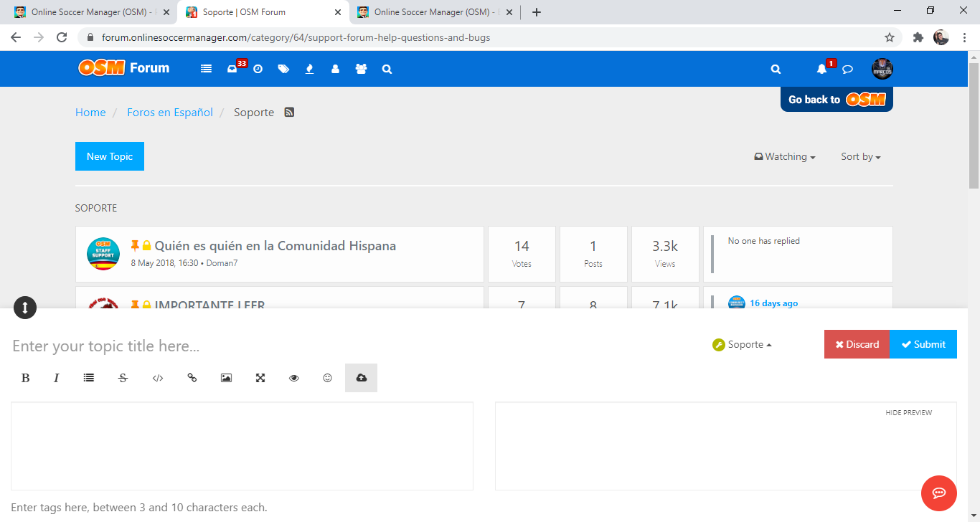Expand the Watching dropdown

coord(784,156)
